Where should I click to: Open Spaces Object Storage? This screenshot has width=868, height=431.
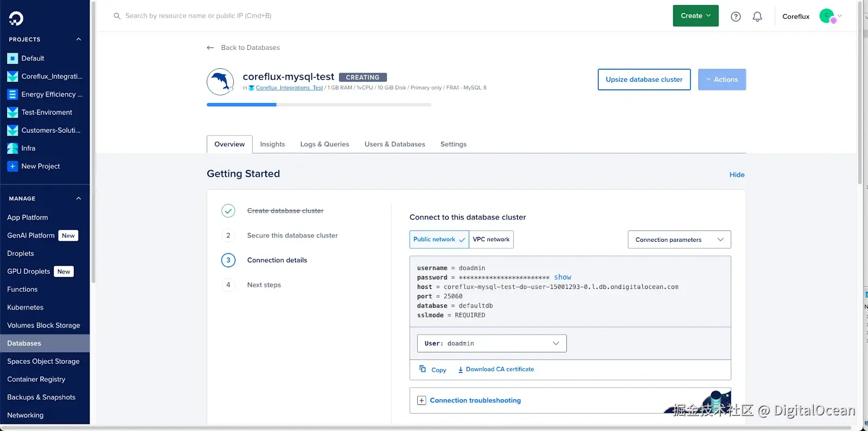tap(43, 361)
